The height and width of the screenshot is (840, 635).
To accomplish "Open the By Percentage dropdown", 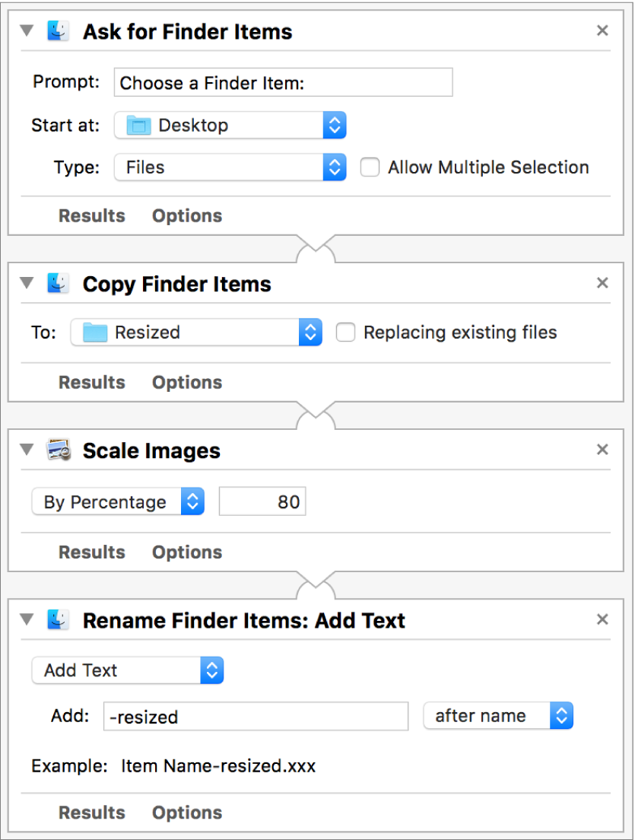I will click(x=118, y=502).
